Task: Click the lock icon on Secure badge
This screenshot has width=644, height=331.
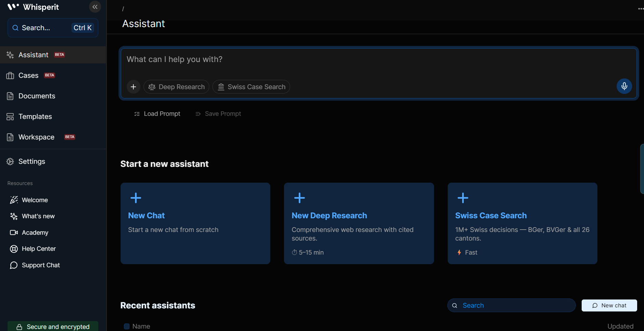Action: 20,327
